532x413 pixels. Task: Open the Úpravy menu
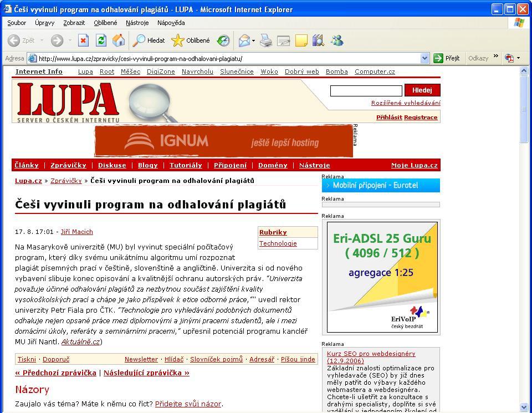coord(44,23)
